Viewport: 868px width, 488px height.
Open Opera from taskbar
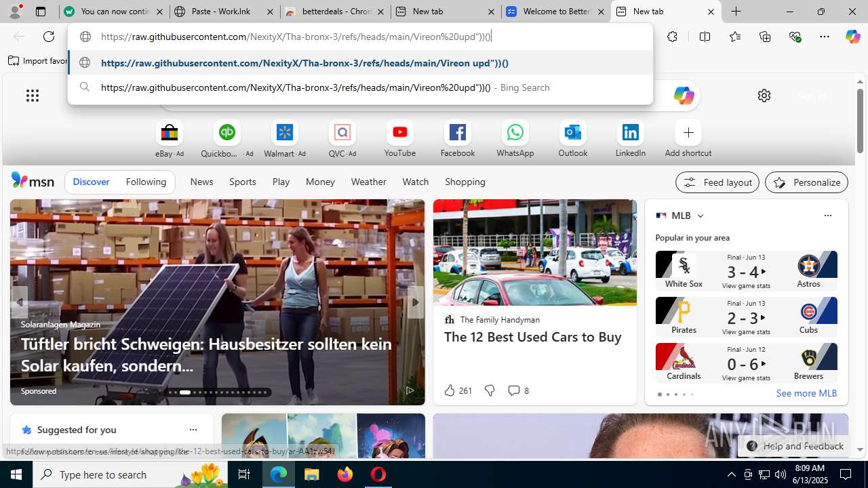(378, 474)
